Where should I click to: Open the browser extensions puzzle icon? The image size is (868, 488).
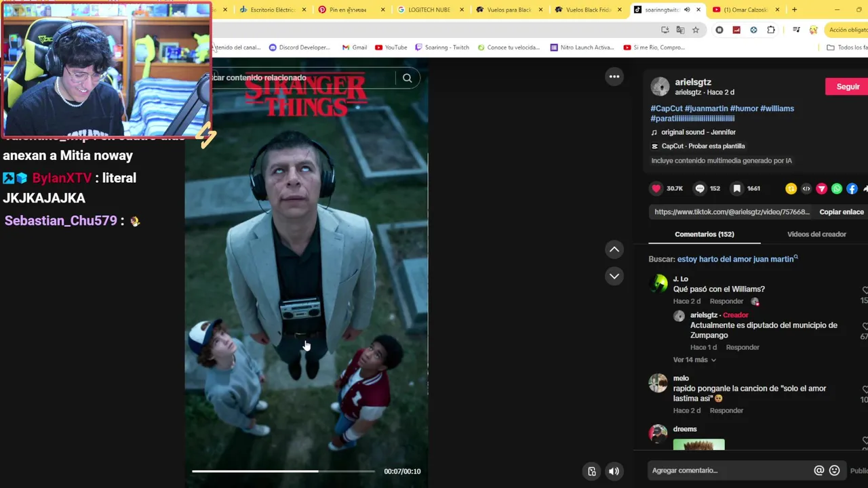[771, 30]
